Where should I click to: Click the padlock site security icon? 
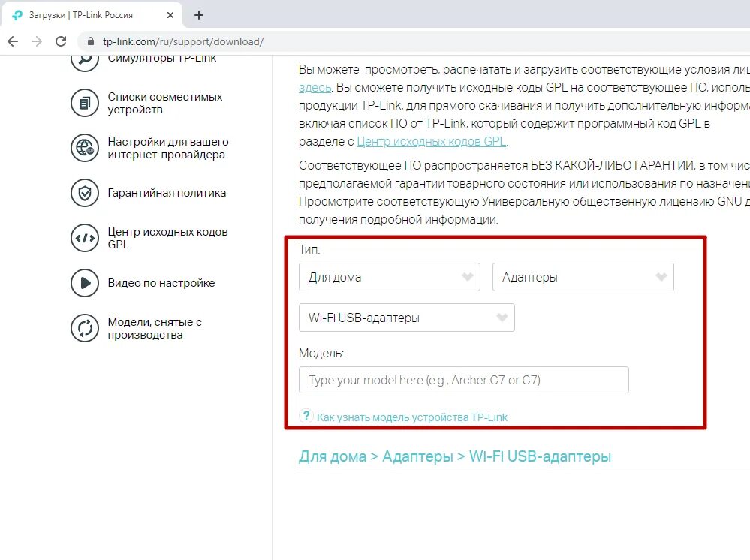tap(90, 41)
